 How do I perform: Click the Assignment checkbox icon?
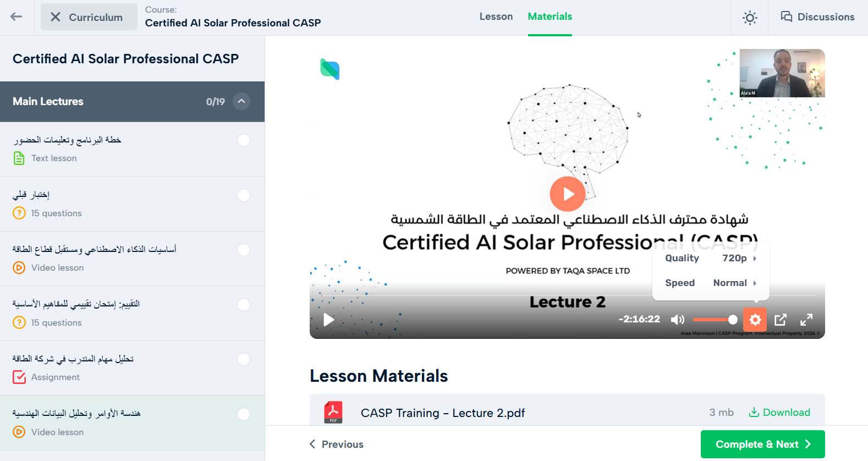point(19,377)
